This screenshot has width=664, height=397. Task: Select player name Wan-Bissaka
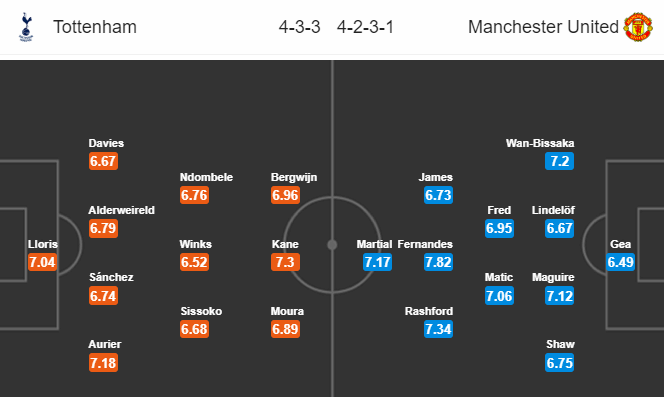coord(540,143)
